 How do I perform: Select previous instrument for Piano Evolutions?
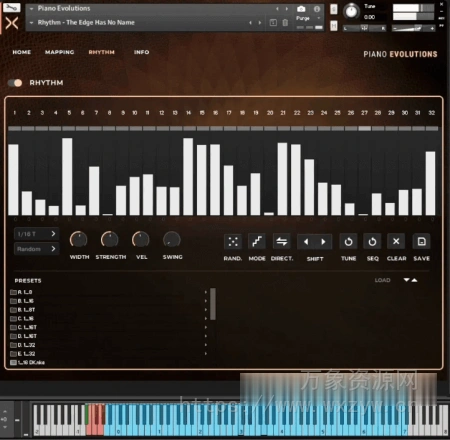[277, 9]
